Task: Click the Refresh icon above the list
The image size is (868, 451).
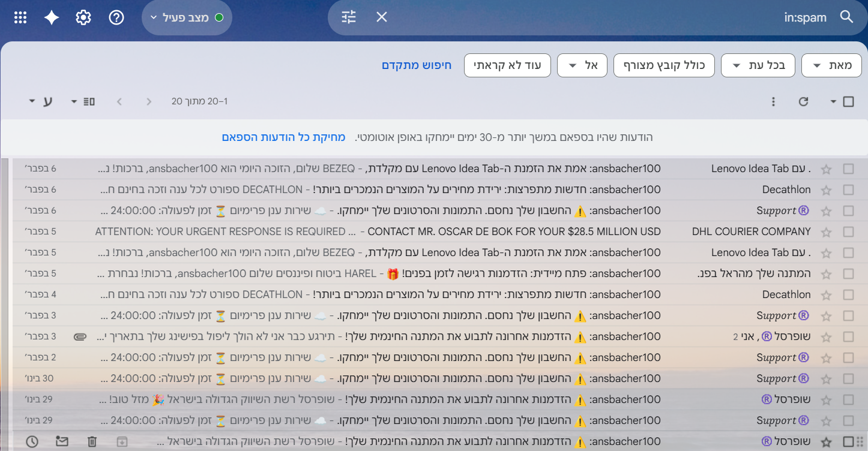Action: pyautogui.click(x=803, y=102)
